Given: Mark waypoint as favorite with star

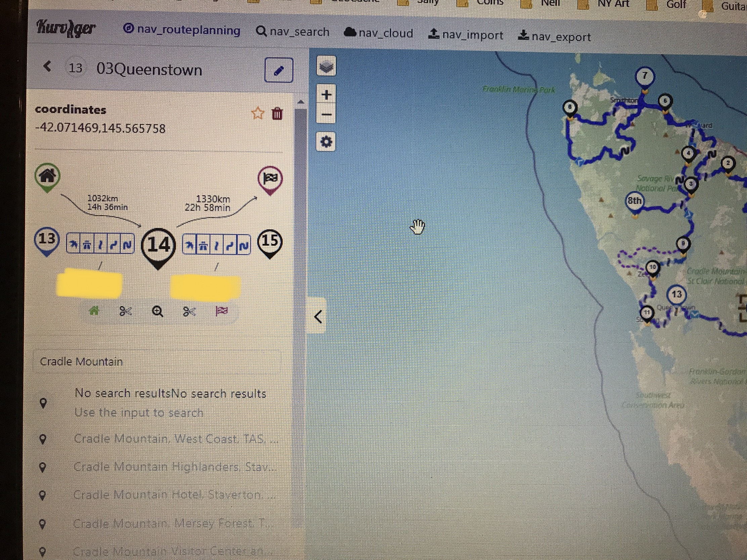Looking at the screenshot, I should tap(258, 113).
